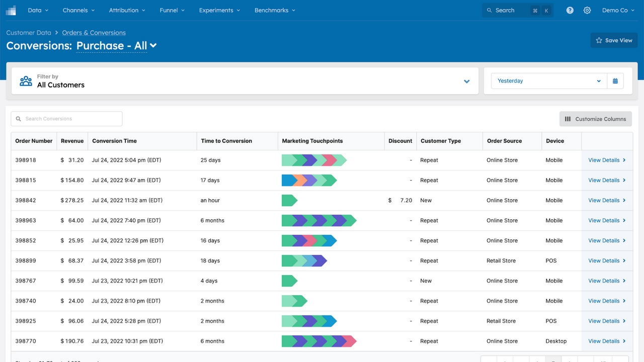
Task: Click the magnifier inside Search Conversions field
Action: point(19,119)
